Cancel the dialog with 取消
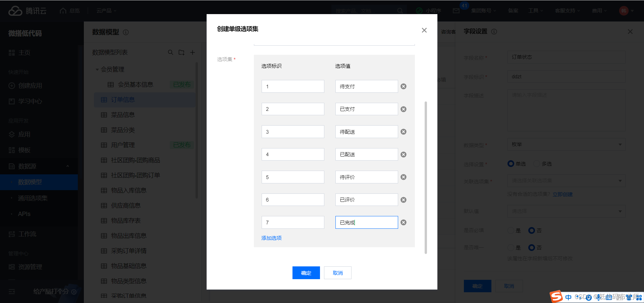This screenshot has height=303, width=644. point(338,273)
